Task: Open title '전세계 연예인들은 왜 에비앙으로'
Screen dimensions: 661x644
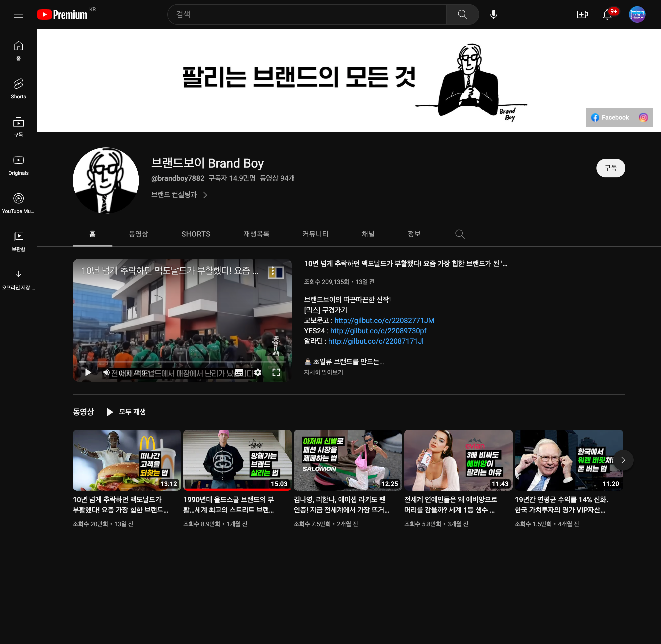Action: 451,505
